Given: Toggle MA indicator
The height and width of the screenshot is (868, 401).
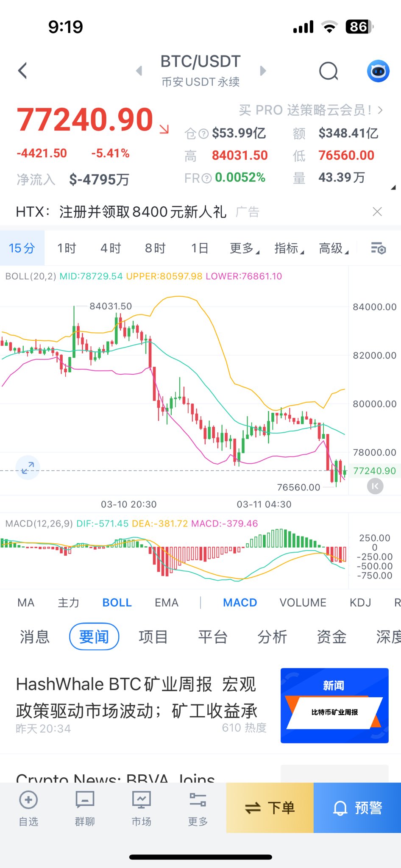Looking at the screenshot, I should 26,603.
